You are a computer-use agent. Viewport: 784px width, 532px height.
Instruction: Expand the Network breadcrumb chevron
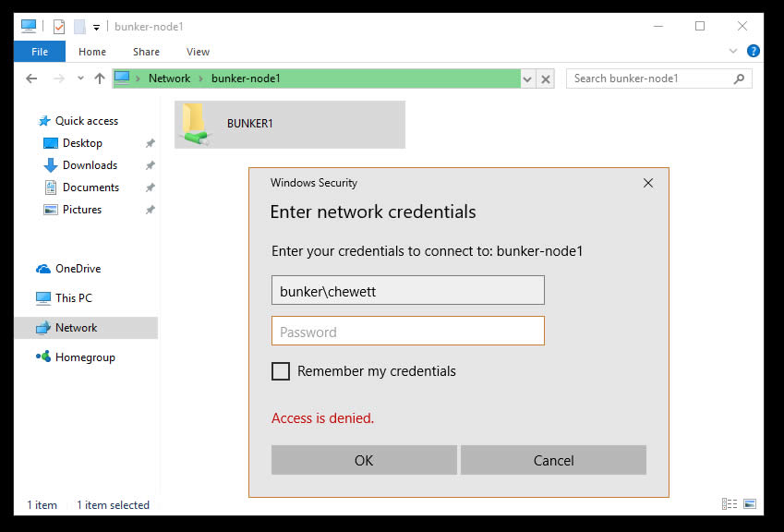click(x=199, y=79)
